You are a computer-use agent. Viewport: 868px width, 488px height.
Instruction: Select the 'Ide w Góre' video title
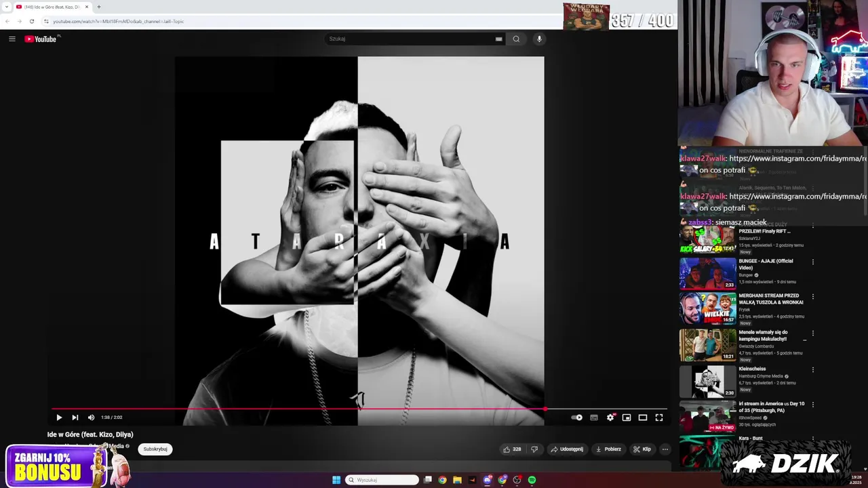point(90,434)
